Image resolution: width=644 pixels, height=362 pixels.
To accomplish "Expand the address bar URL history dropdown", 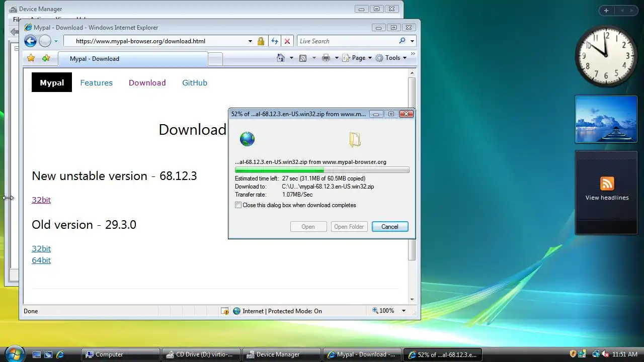I will [250, 41].
